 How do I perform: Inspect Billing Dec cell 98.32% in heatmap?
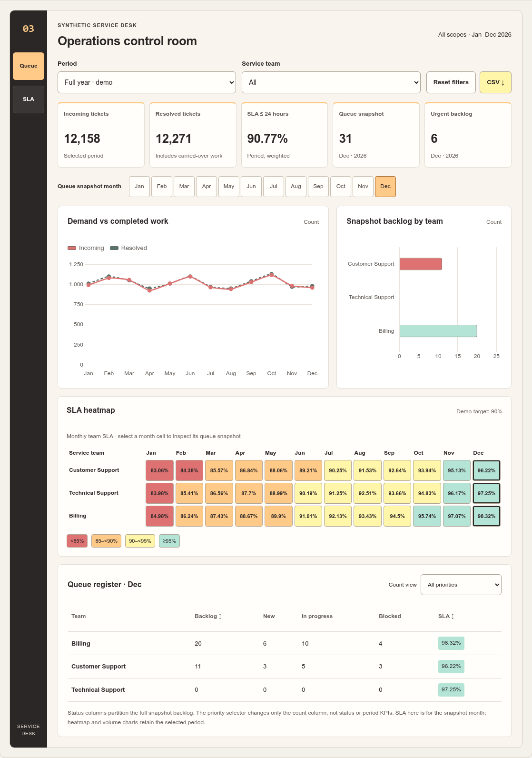pyautogui.click(x=486, y=516)
